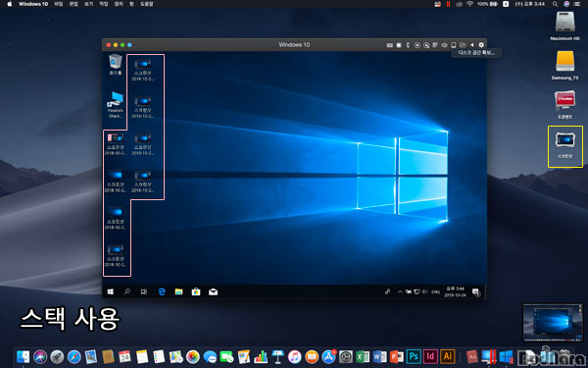The image size is (588, 368).
Task: Click the Windows 10 app menu in menu bar
Action: coord(33,4)
